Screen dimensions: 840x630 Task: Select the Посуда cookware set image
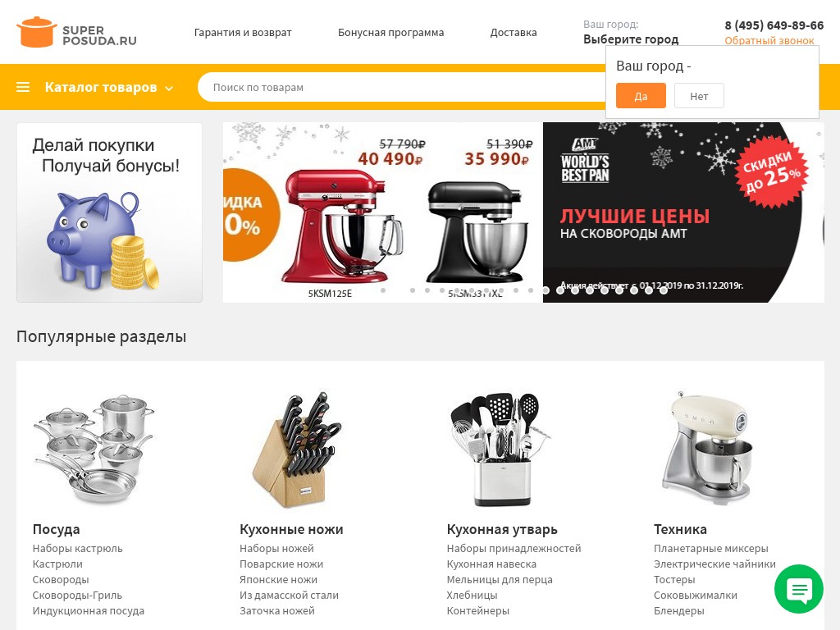94,449
